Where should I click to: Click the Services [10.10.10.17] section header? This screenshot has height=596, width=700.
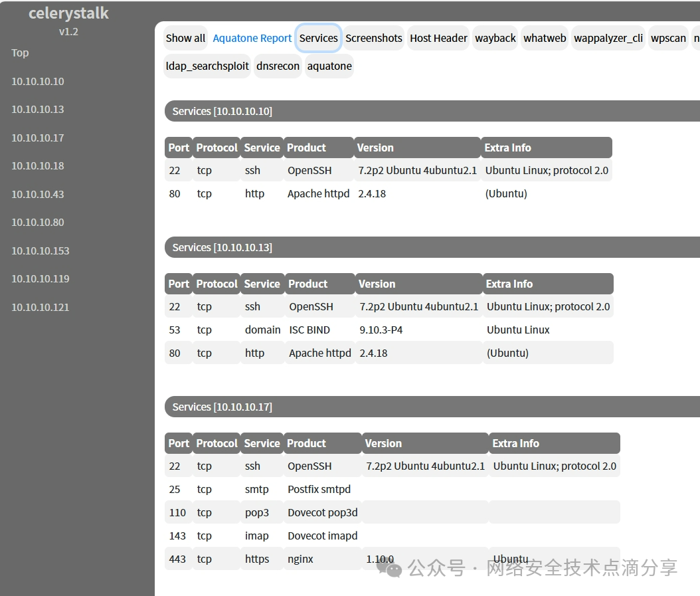click(432, 407)
